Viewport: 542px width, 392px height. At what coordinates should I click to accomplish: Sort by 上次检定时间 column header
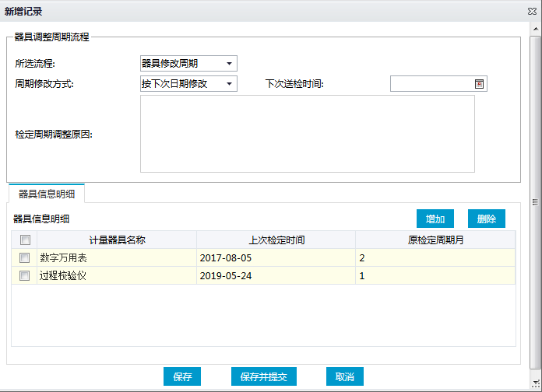[x=276, y=240]
